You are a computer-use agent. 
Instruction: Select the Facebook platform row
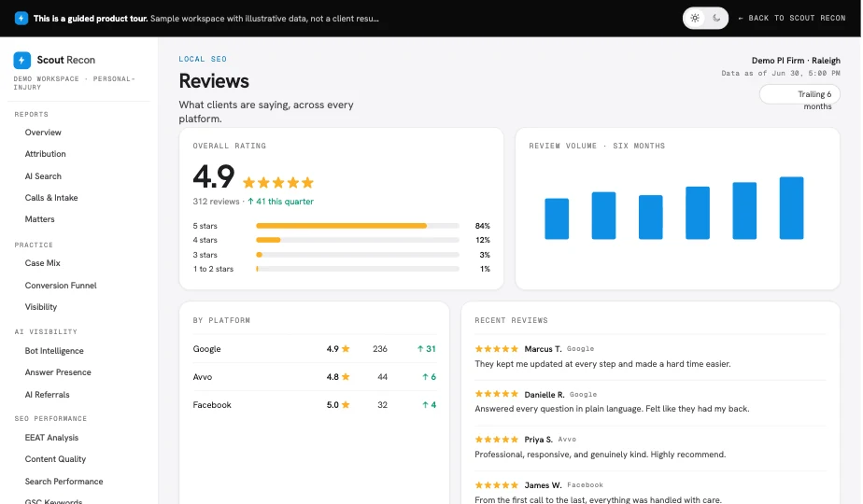[314, 405]
